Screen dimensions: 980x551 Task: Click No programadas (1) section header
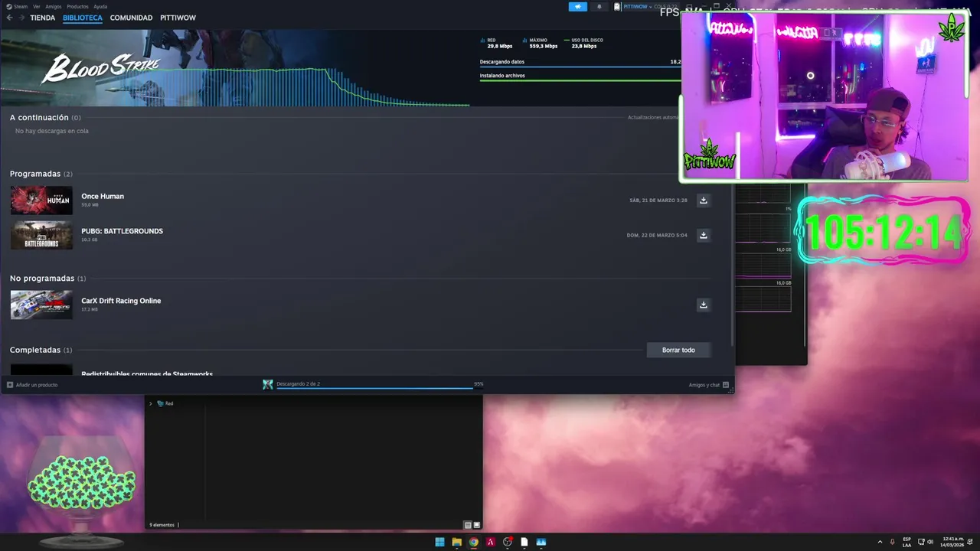pos(48,279)
